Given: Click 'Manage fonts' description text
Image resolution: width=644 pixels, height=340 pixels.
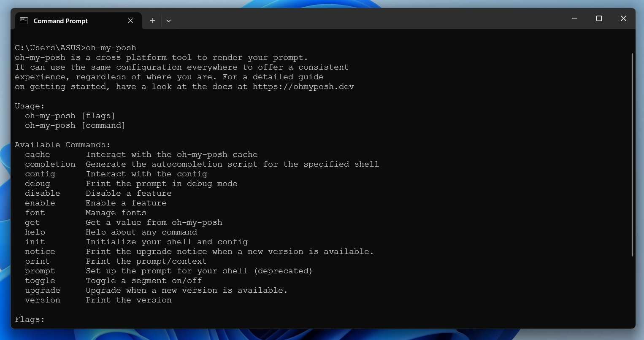Looking at the screenshot, I should (x=116, y=213).
